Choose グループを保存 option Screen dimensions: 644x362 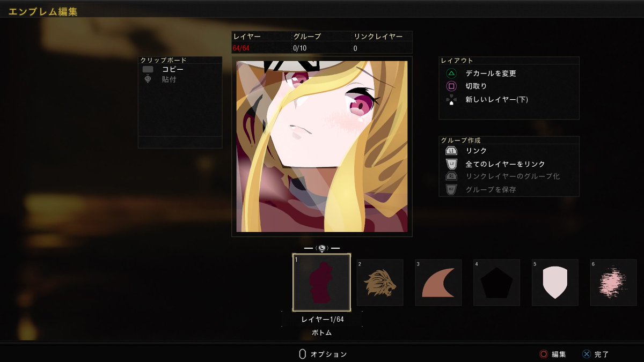(x=491, y=189)
